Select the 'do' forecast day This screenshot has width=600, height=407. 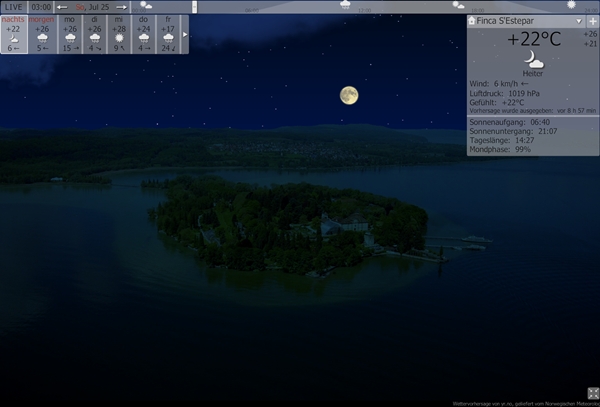click(x=143, y=34)
